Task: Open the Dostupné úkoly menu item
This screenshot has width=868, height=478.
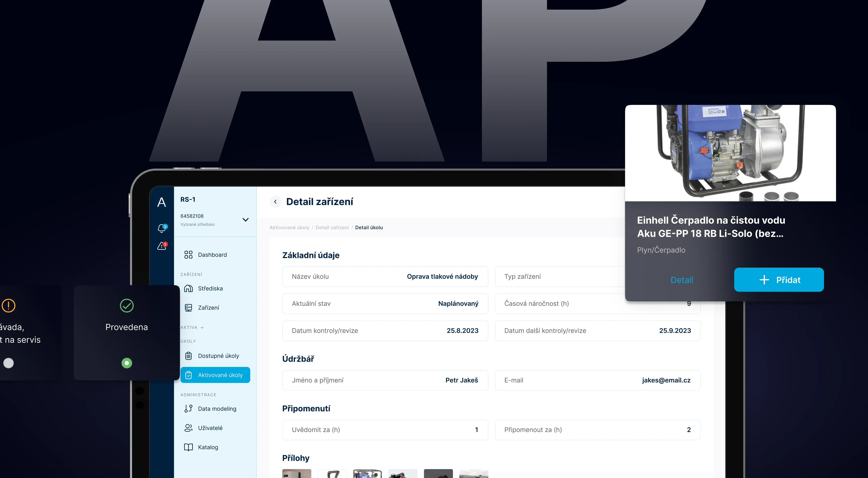Action: pyautogui.click(x=215, y=356)
